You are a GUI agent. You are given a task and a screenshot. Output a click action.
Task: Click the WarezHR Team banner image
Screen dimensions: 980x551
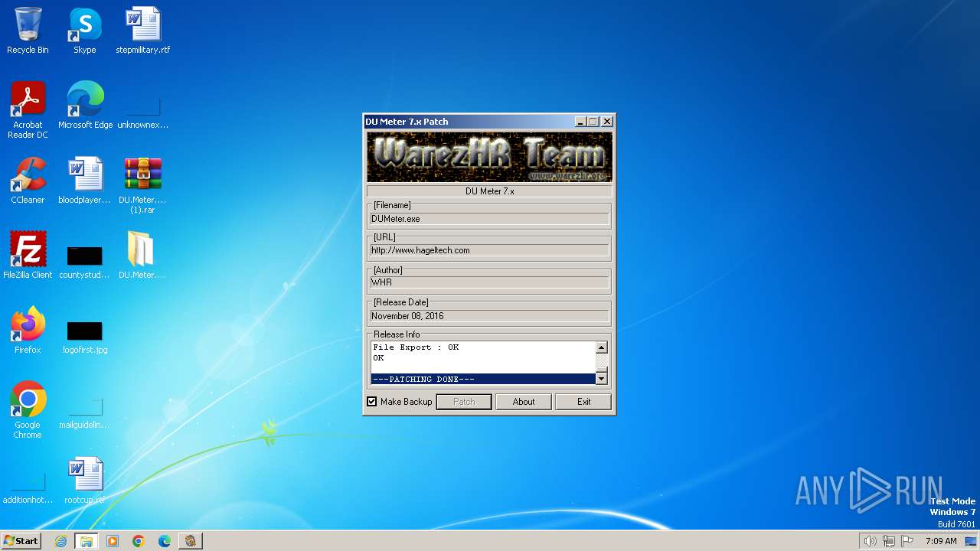click(489, 157)
